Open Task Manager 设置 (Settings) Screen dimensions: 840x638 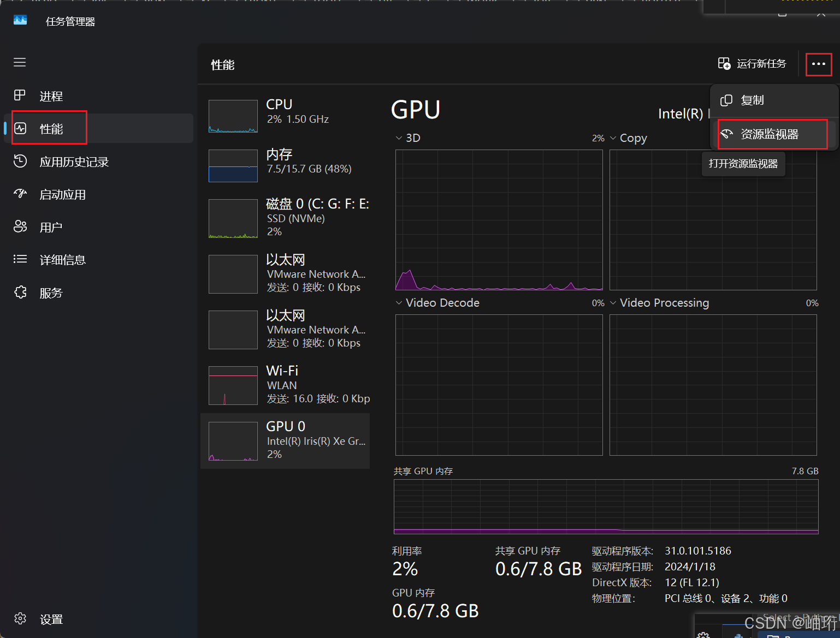tap(52, 619)
